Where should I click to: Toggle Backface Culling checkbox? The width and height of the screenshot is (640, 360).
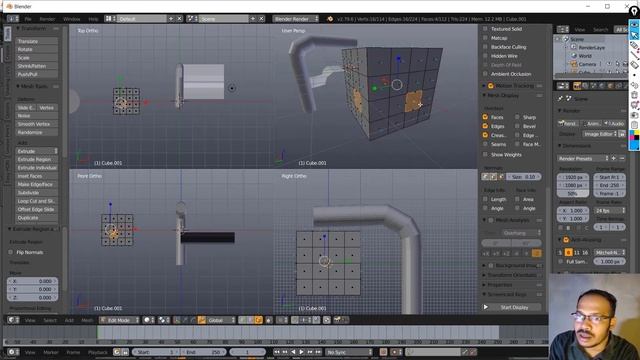[485, 47]
